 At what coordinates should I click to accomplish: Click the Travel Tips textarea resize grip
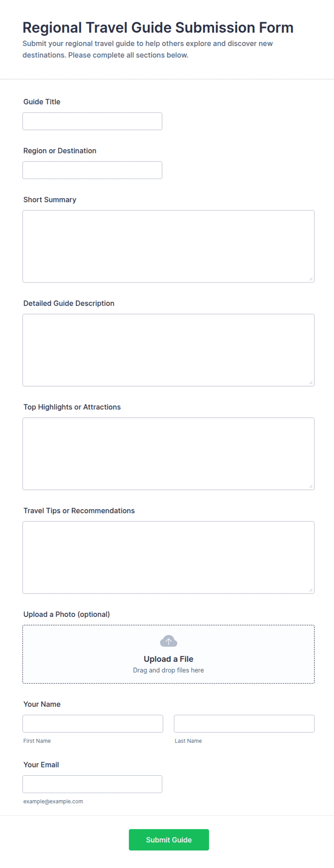(311, 590)
